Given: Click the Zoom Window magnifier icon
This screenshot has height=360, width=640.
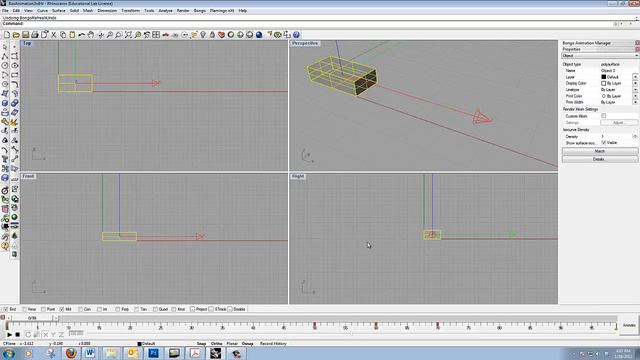Looking at the screenshot, I should coord(118,35).
